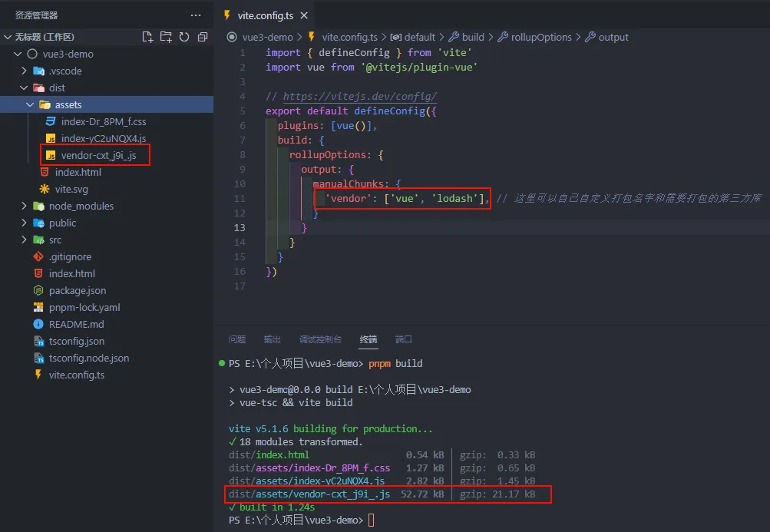This screenshot has width=770, height=532.
Task: Open explorer more actions ellipsis menu
Action: coord(196,15)
